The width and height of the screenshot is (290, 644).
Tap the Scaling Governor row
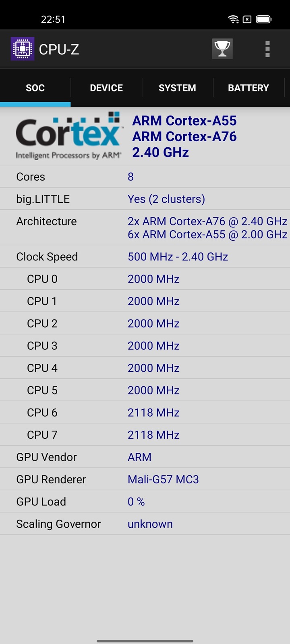tap(145, 524)
